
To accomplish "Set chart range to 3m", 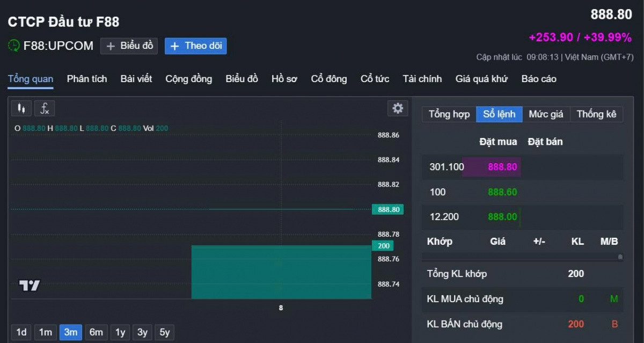I will click(x=71, y=332).
